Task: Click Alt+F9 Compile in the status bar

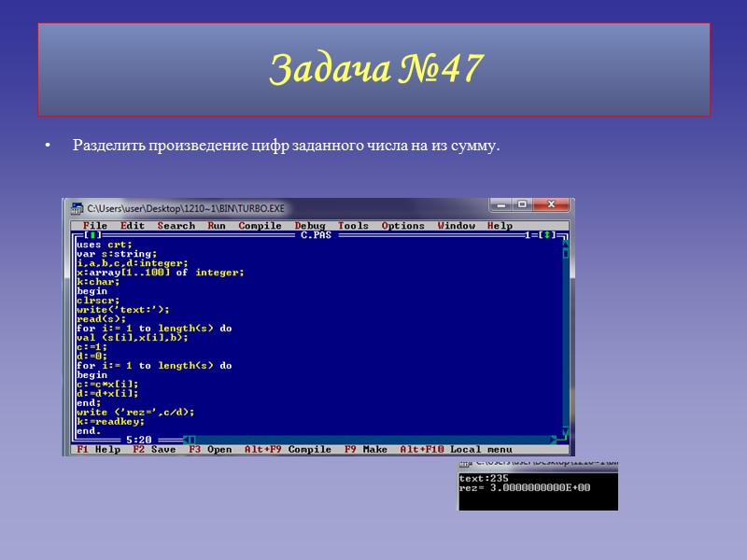Action: [288, 449]
